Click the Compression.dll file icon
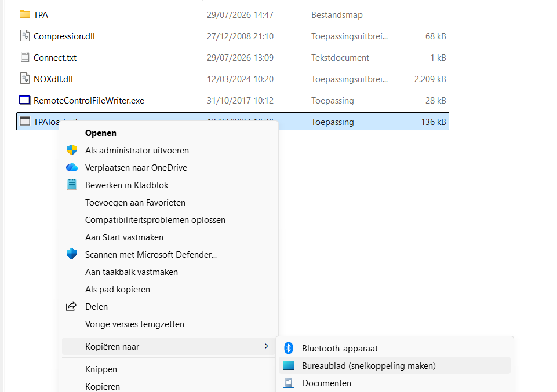 [25, 36]
